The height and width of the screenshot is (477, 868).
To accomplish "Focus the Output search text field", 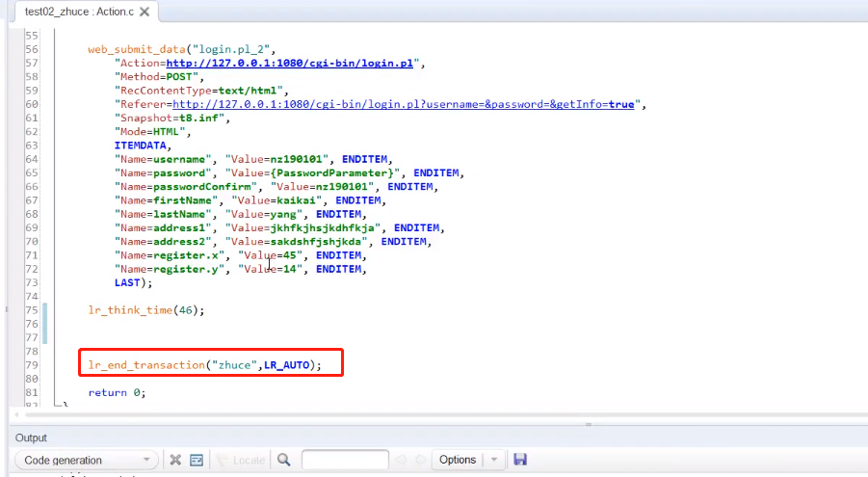I will tap(345, 460).
